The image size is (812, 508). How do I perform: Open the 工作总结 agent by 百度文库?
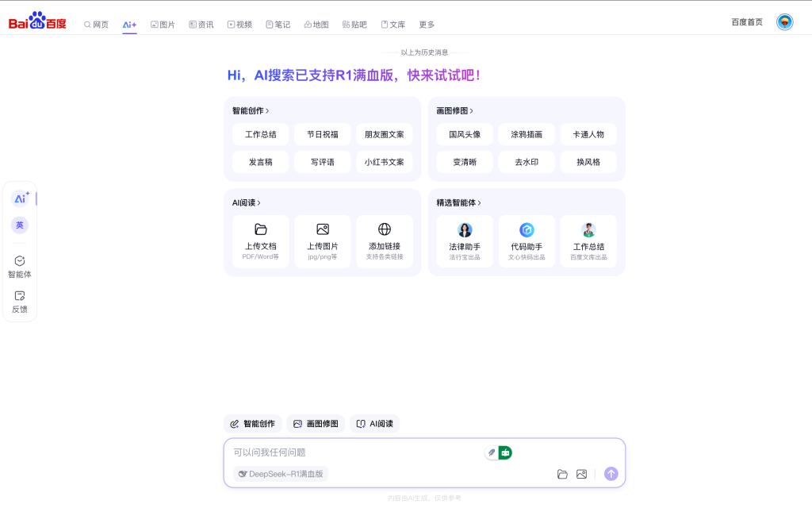(588, 241)
